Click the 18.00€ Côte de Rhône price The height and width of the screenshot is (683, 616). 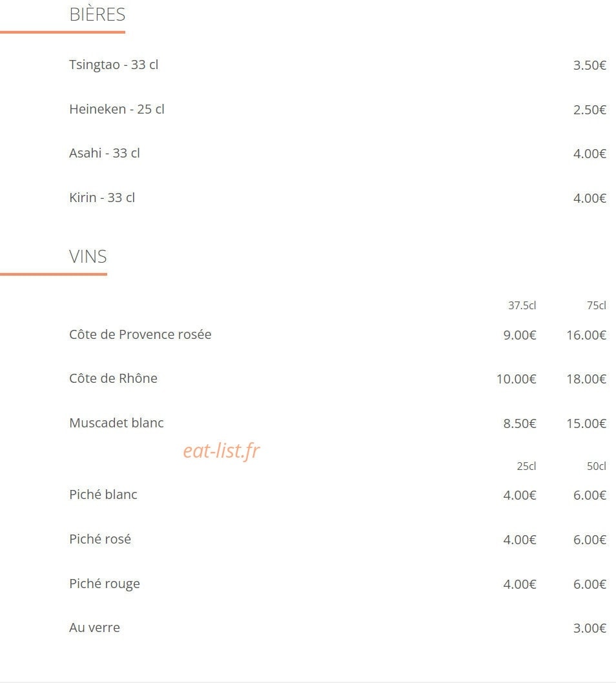coord(586,379)
